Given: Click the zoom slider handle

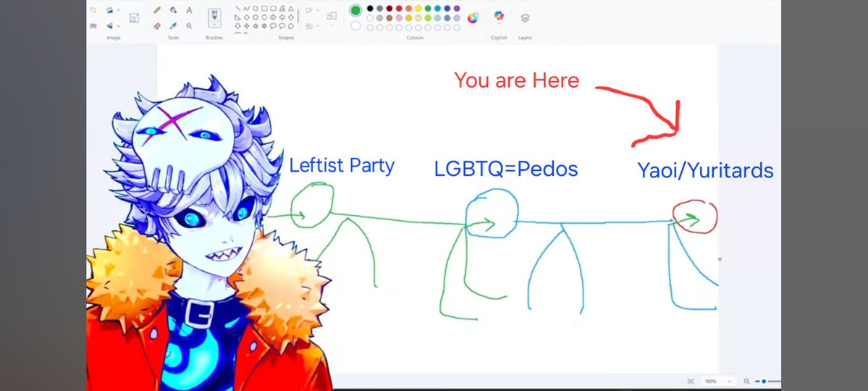Looking at the screenshot, I should click(764, 381).
